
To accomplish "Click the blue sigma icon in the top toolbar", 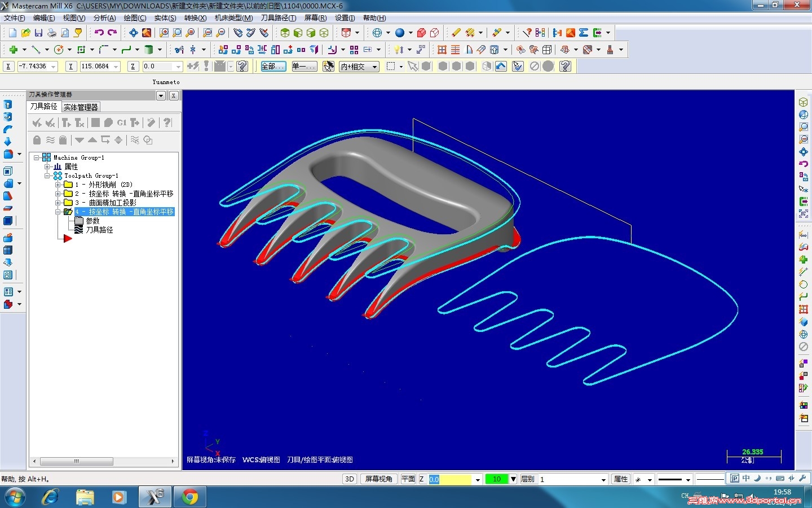I will click(x=584, y=33).
